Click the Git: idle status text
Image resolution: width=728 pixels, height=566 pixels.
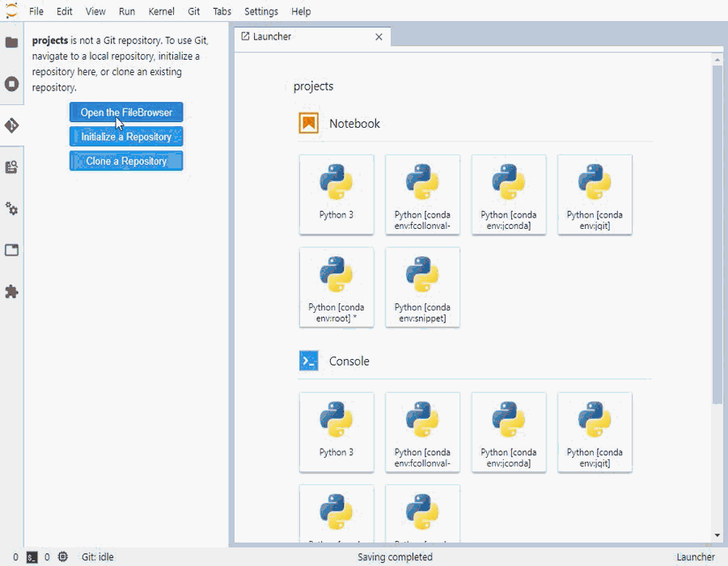(98, 557)
